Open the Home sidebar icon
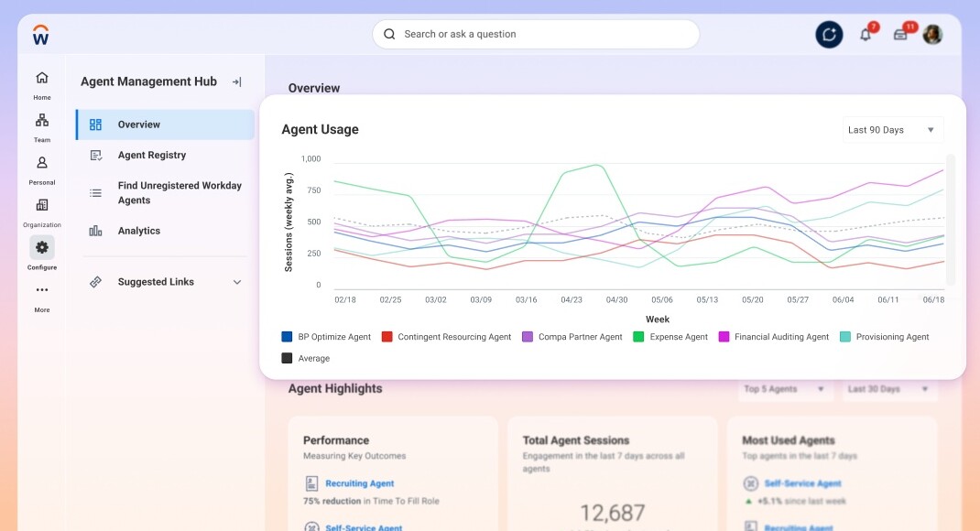This screenshot has width=980, height=531. [42, 78]
